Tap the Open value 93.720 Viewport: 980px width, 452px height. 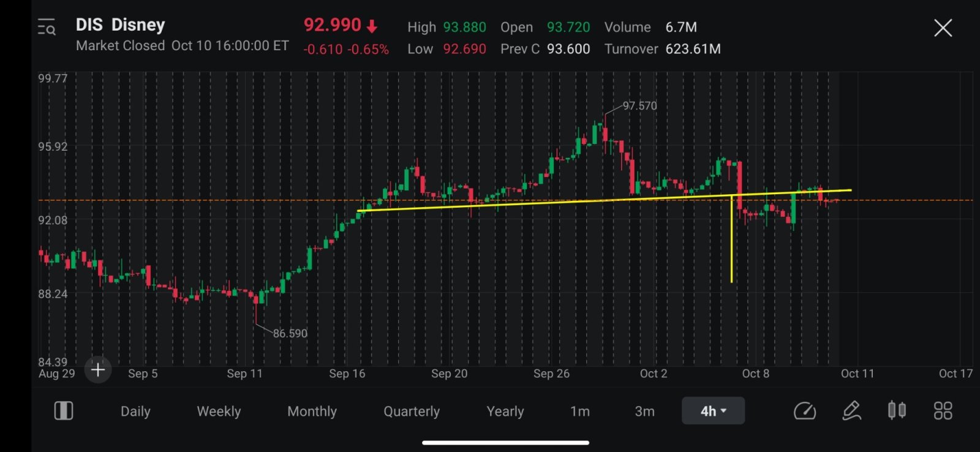click(x=568, y=27)
